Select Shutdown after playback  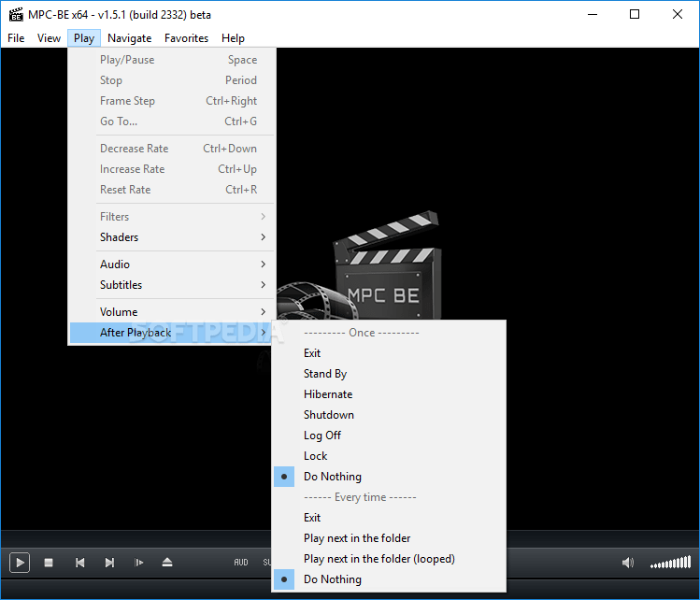tap(389, 415)
